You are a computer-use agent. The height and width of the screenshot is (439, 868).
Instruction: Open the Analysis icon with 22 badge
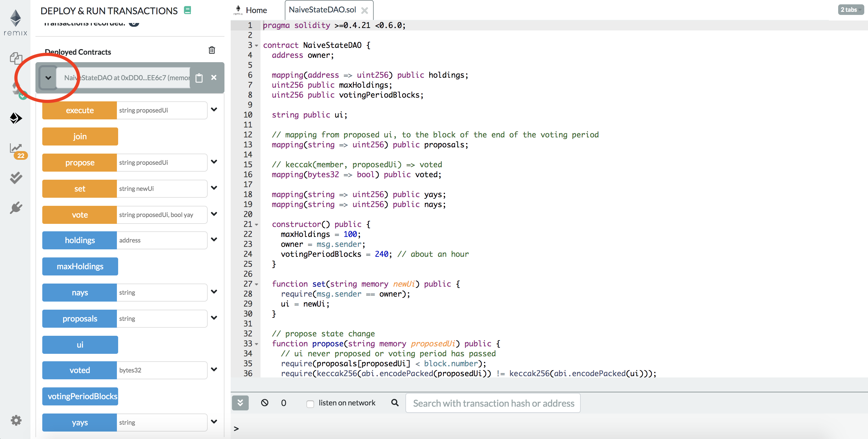16,149
